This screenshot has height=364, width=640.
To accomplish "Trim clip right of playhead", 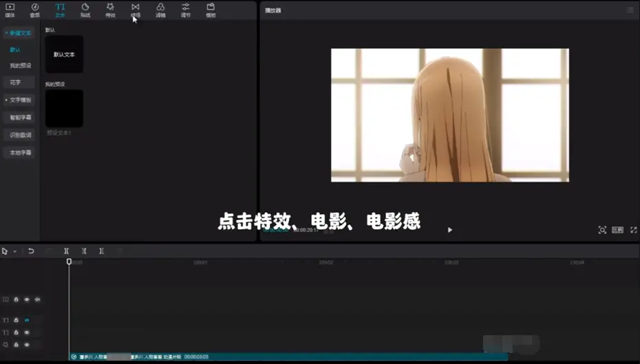I will (102, 251).
